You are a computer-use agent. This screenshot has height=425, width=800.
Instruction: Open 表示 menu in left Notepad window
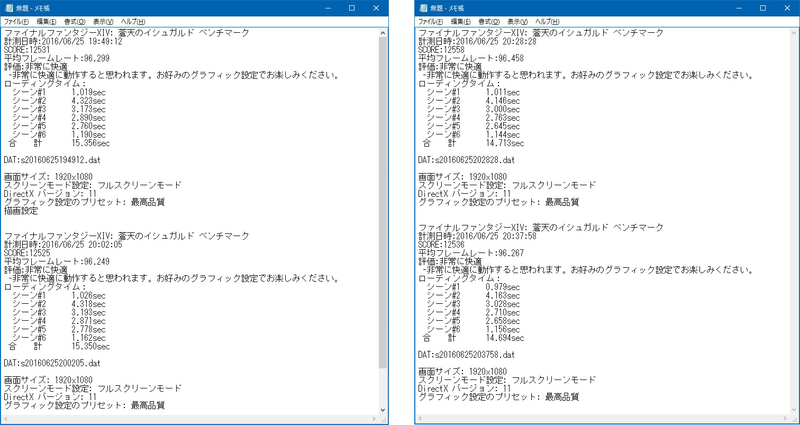pos(103,22)
